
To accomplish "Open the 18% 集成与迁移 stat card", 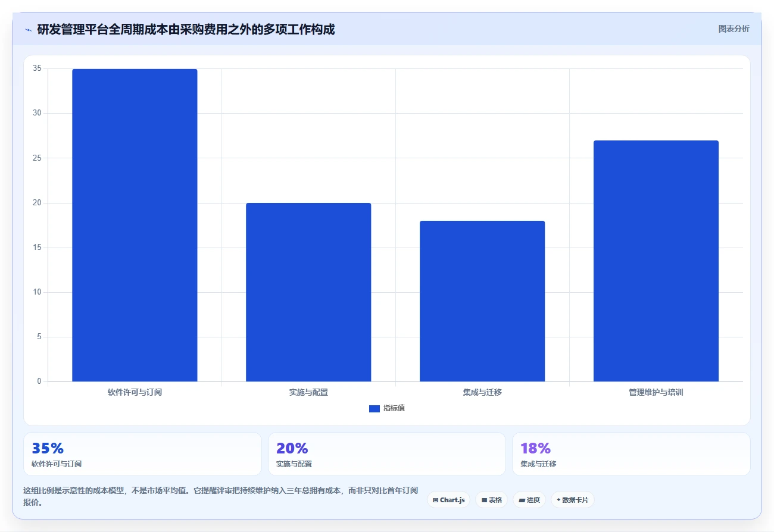I will (631, 454).
